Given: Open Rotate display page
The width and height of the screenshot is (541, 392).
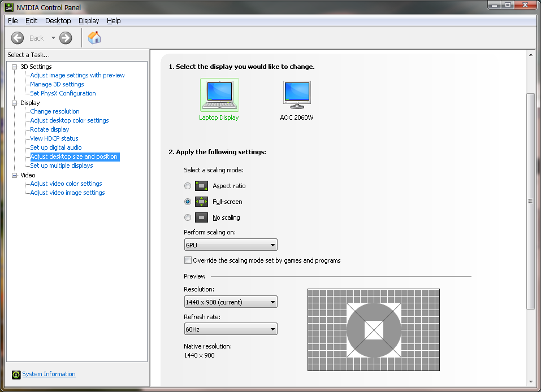Looking at the screenshot, I should tap(50, 129).
